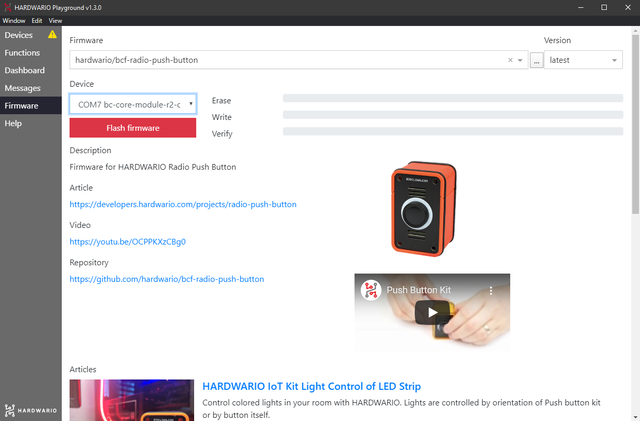Open the GitHub repository link
Image resolution: width=640 pixels, height=421 pixels.
point(166,279)
